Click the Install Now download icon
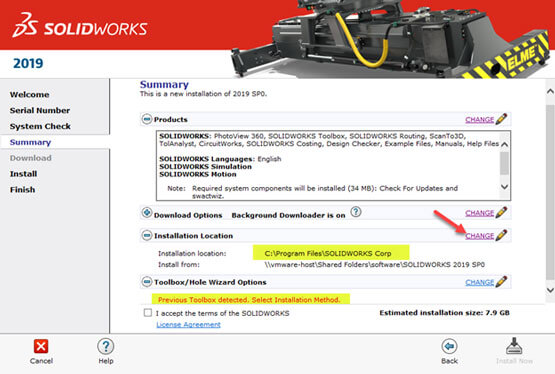 click(x=514, y=346)
